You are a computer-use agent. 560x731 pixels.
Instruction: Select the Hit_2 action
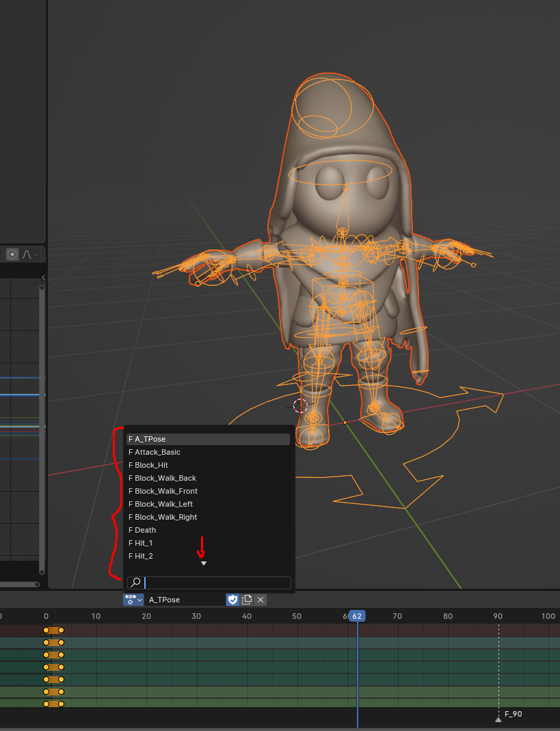click(x=208, y=557)
